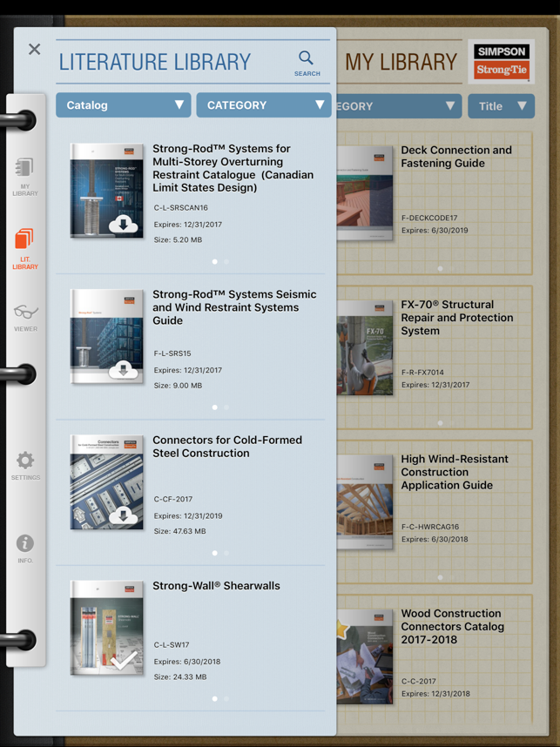The image size is (560, 747).
Task: Download Cold-Formed Steel catalog cloud icon
Action: pos(124,515)
